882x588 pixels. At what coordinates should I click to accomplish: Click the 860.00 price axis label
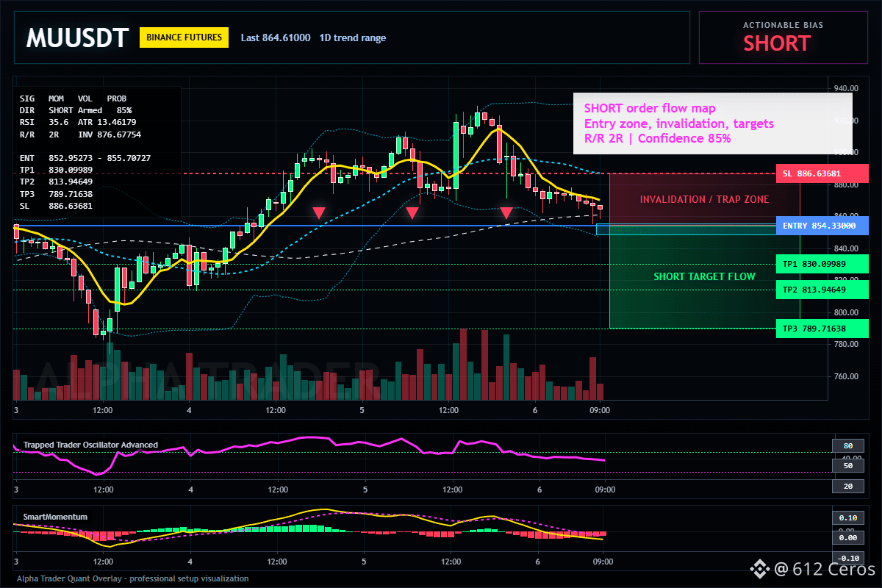(845, 216)
